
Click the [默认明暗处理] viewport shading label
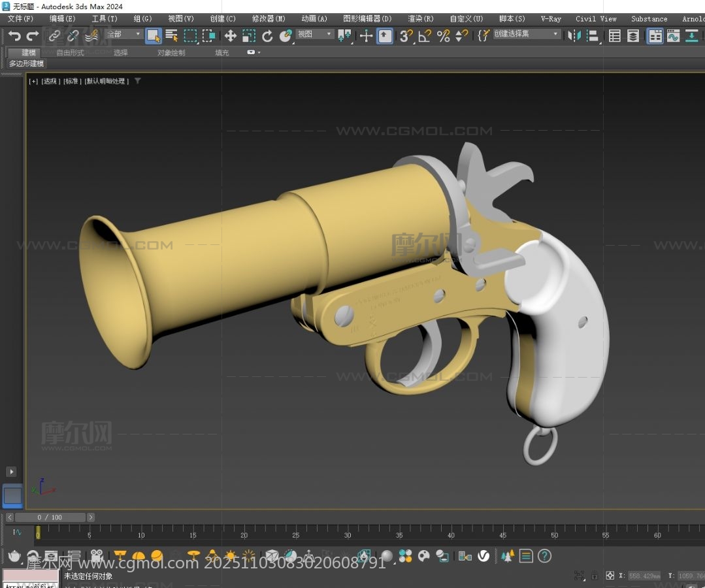pyautogui.click(x=107, y=81)
